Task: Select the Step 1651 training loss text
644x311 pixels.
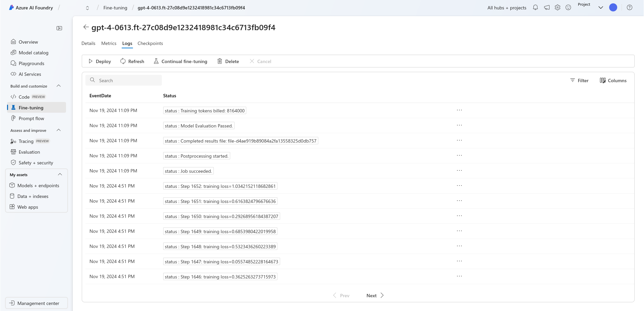Action: [220, 201]
